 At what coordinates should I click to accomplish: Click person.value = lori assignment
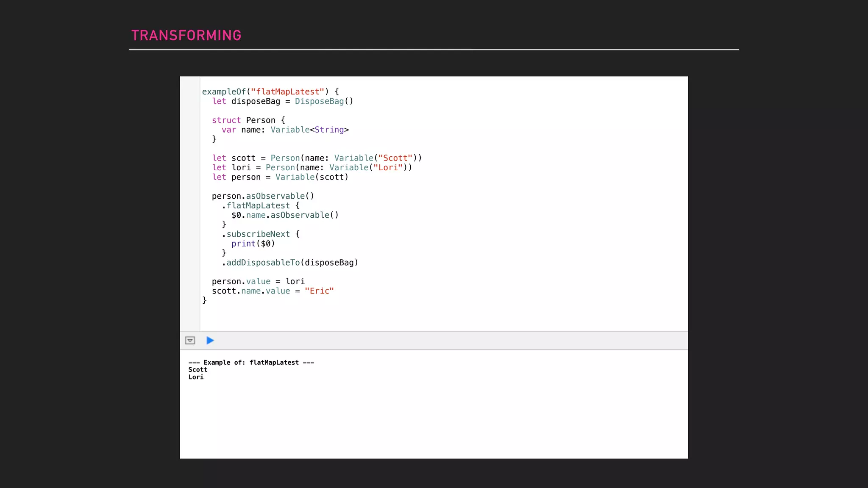[x=258, y=282]
